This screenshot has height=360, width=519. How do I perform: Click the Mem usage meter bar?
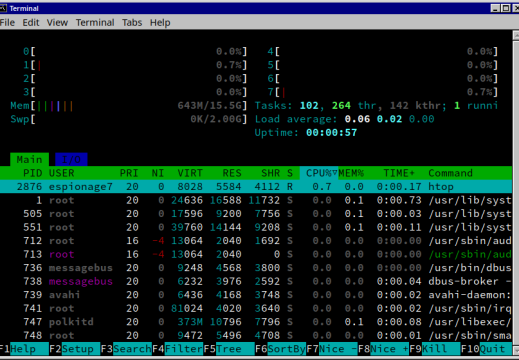129,106
